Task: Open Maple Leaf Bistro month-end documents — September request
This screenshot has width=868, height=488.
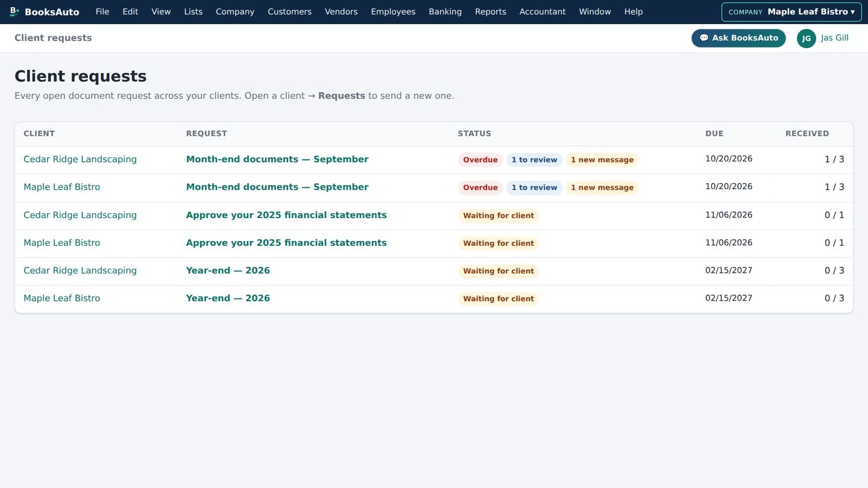Action: click(277, 187)
